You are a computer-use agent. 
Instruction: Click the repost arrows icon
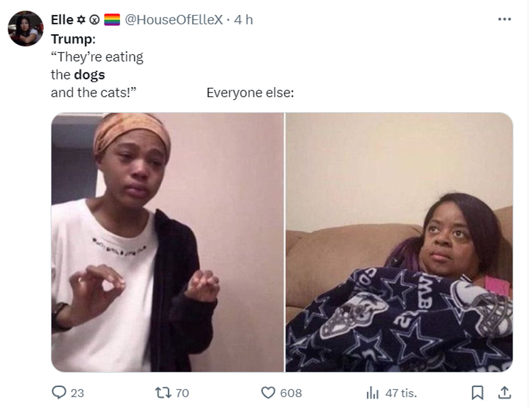163,393
